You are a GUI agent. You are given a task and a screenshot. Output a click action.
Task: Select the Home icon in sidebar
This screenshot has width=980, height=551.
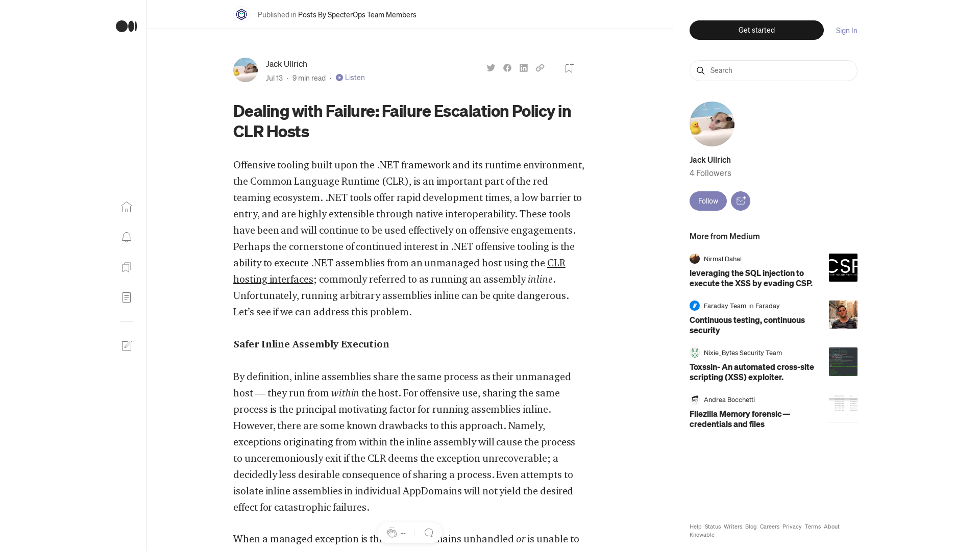pos(126,207)
